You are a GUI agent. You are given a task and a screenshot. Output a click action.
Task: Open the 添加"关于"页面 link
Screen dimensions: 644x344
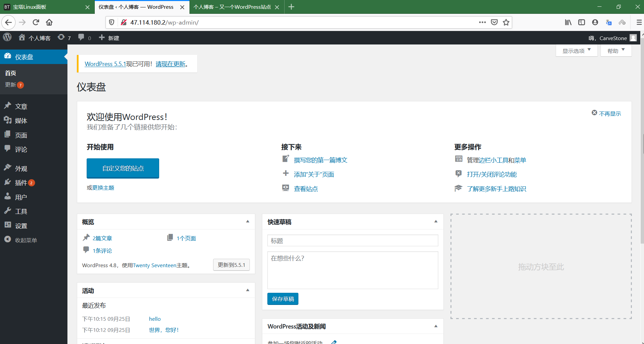[314, 174]
